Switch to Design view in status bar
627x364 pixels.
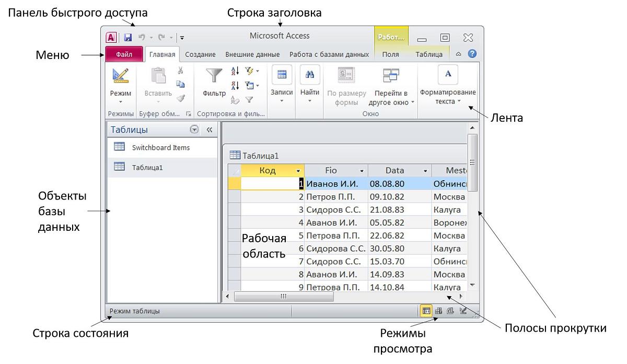tap(462, 311)
